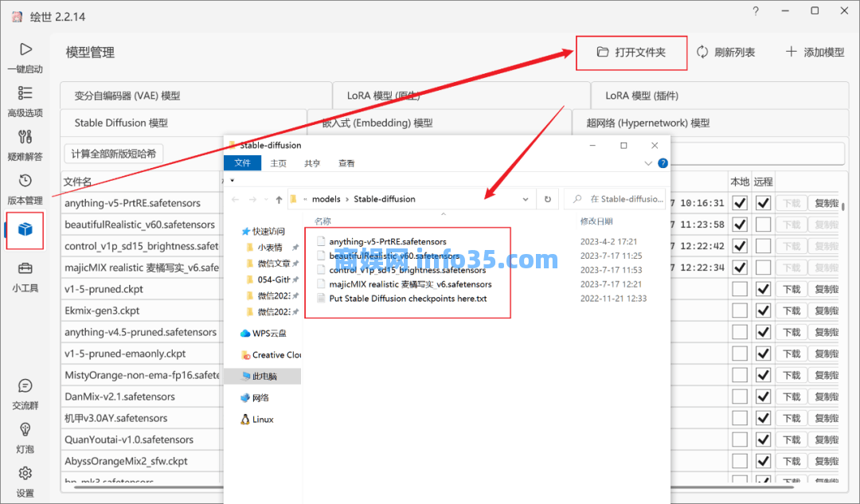
Task: Click Explorer help blue question icon
Action: 663,163
